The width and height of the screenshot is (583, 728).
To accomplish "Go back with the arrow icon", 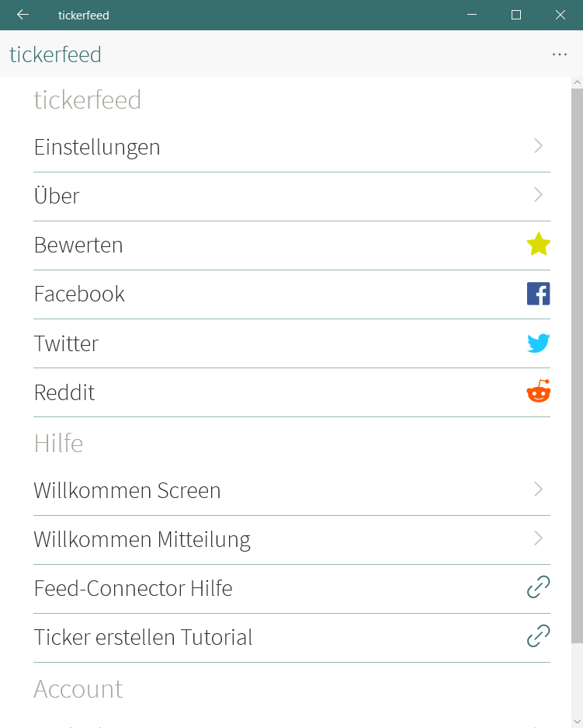I will (x=23, y=15).
